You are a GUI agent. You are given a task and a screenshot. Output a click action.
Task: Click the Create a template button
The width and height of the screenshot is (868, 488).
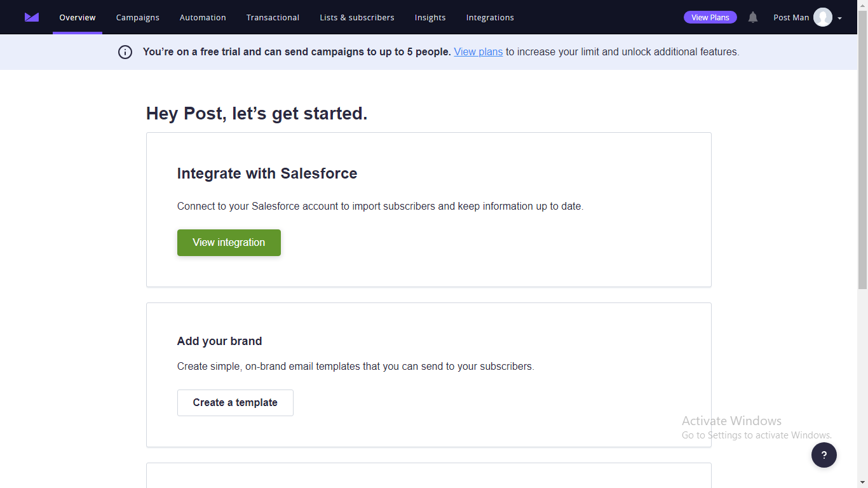click(235, 403)
